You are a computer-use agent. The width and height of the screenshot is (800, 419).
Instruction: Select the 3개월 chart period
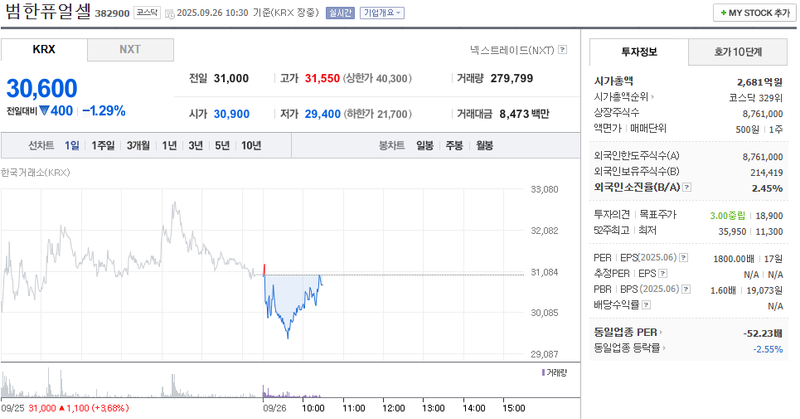tap(138, 146)
